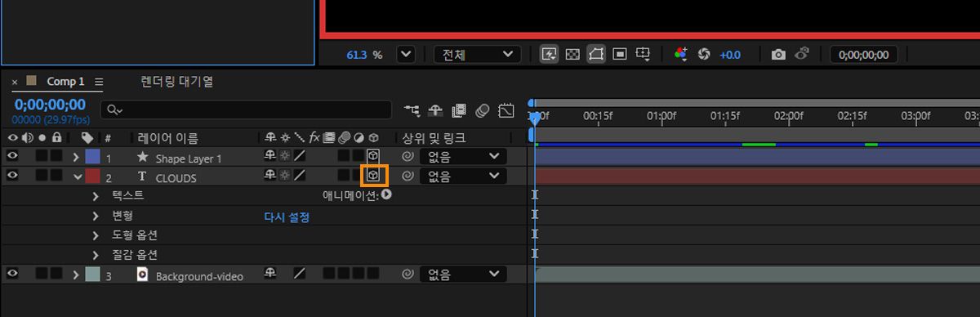Close the Comp 1 timeline tab
Viewport: 980px width, 317px height.
[x=15, y=82]
